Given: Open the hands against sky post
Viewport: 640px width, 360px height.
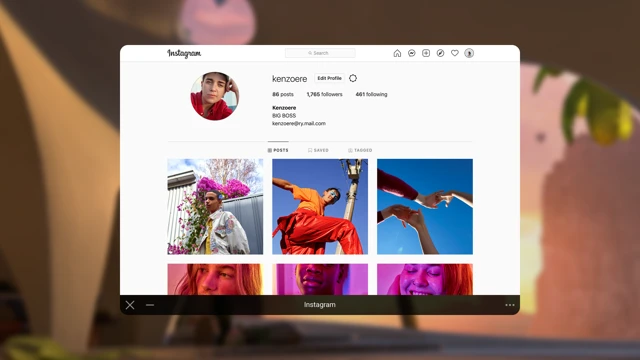Looking at the screenshot, I should pyautogui.click(x=425, y=207).
